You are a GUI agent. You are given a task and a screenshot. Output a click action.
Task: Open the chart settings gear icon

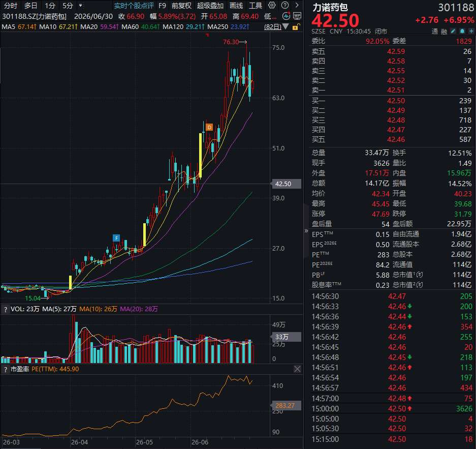(x=272, y=5)
